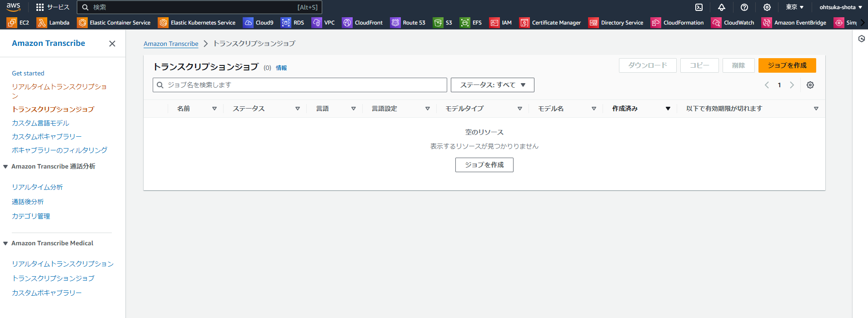Collapse Amazon Transcribe Medical section
The image size is (868, 318).
tap(5, 243)
